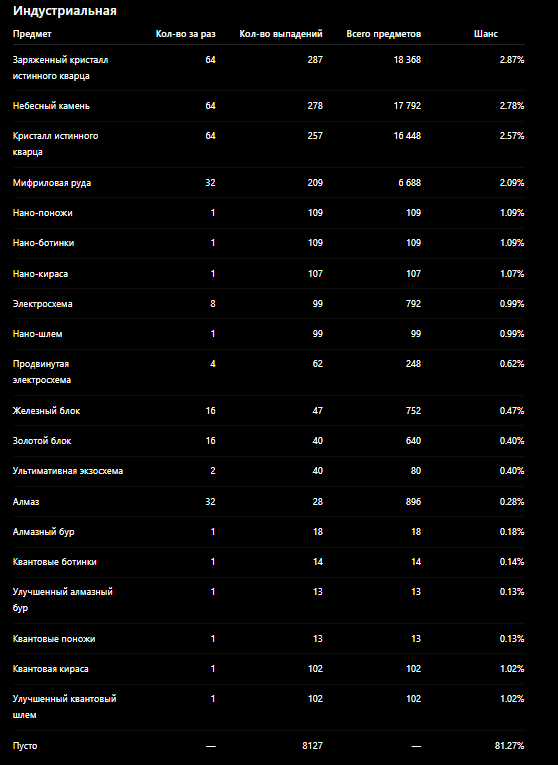Select the Небесный камень row
This screenshot has height=765, width=558.
point(269,106)
